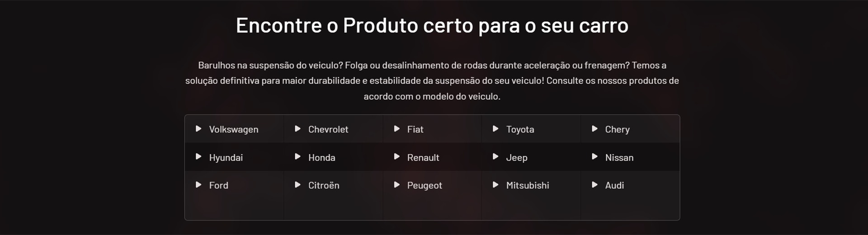Click the Hyundai brand name
Viewport: 868px width, 235px height.
(x=226, y=157)
